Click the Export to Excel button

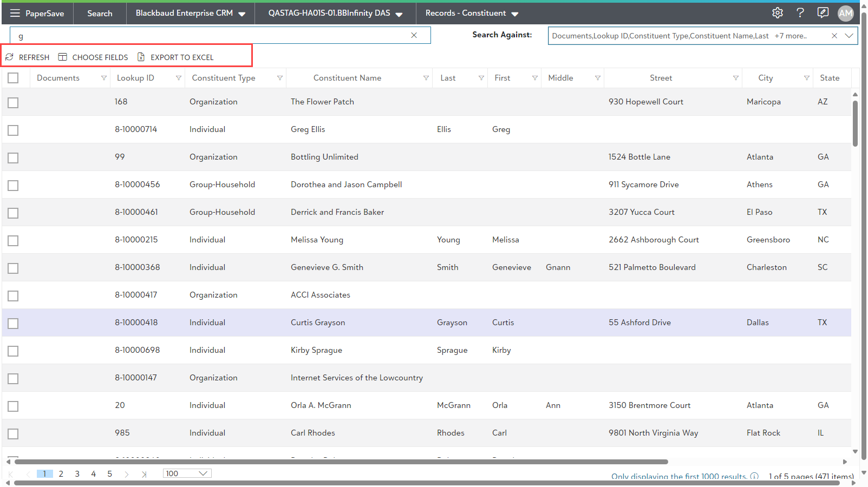click(x=175, y=57)
